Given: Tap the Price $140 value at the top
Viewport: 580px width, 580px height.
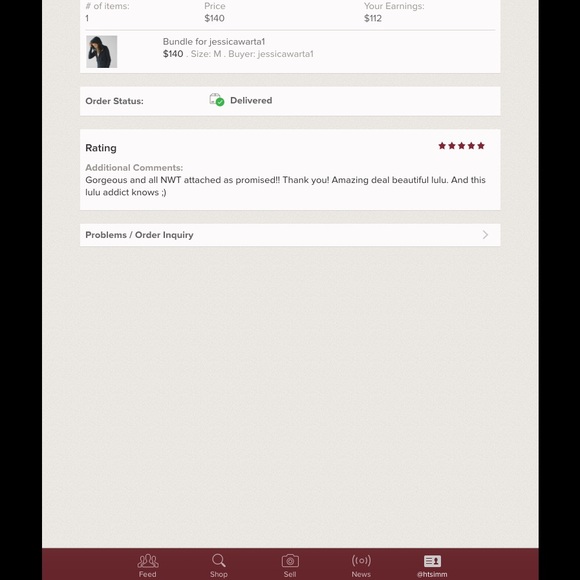Looking at the screenshot, I should click(x=215, y=18).
